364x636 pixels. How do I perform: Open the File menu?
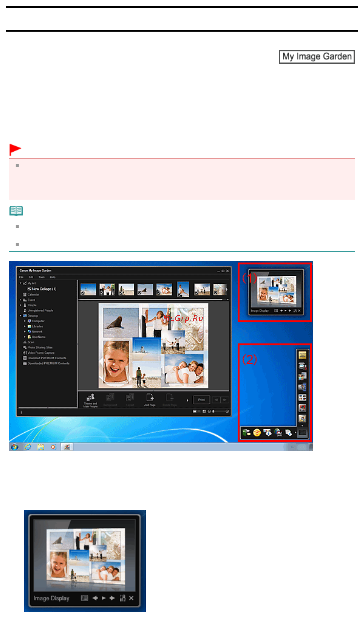point(21,277)
